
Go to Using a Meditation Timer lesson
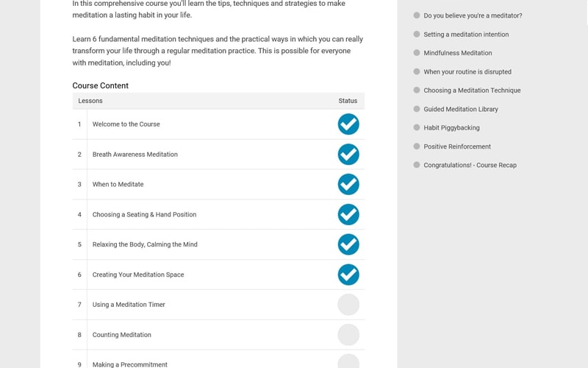pyautogui.click(x=129, y=305)
